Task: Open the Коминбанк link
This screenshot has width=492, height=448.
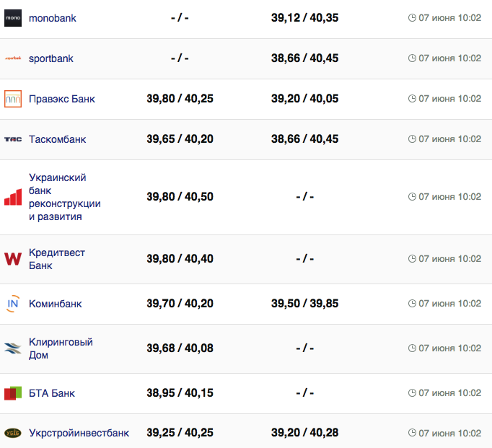Action: click(56, 304)
